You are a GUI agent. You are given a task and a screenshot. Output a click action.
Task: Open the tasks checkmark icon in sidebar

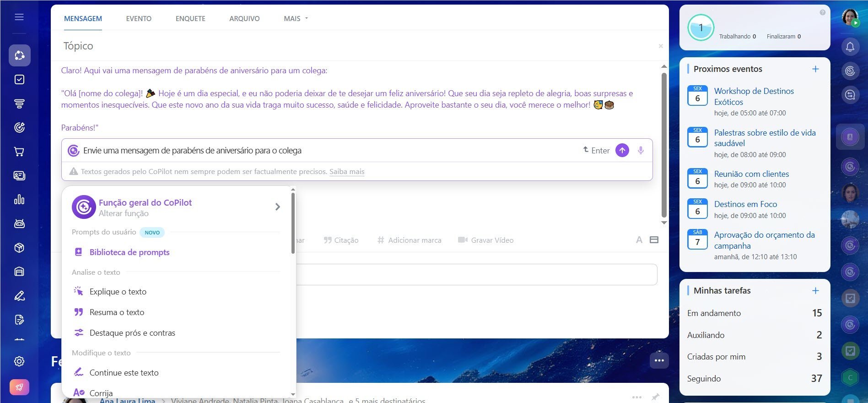(19, 80)
